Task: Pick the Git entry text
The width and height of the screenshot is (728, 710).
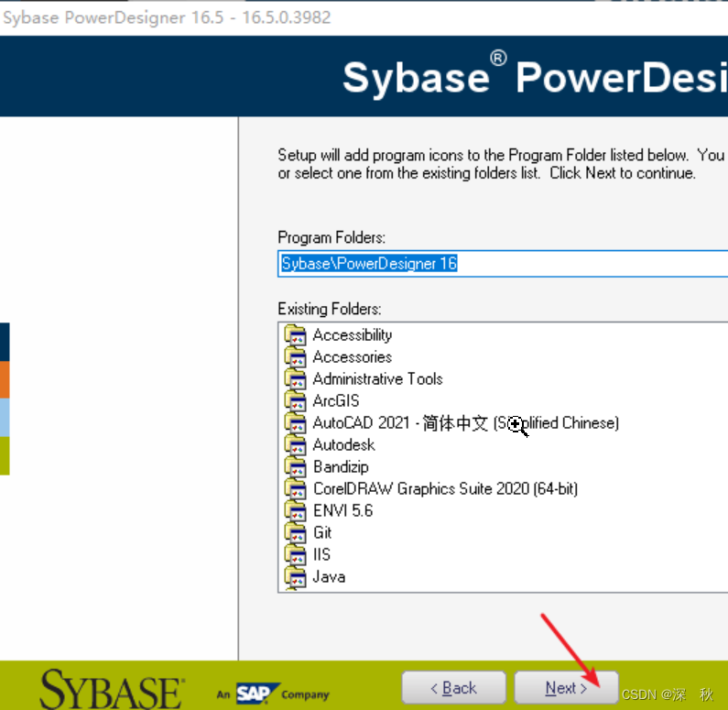Action: point(322,532)
